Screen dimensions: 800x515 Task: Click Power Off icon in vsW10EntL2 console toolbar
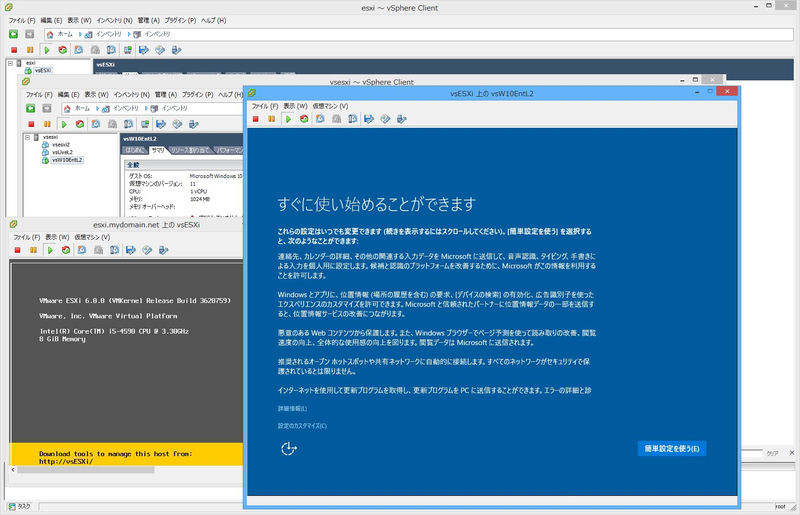point(256,119)
